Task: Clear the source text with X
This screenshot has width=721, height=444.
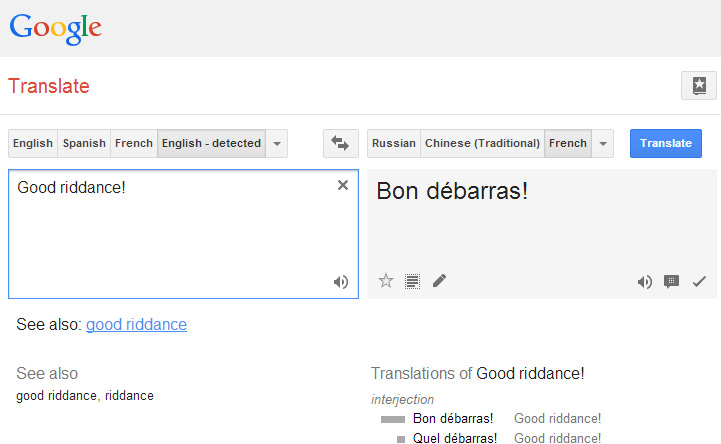Action: [343, 185]
